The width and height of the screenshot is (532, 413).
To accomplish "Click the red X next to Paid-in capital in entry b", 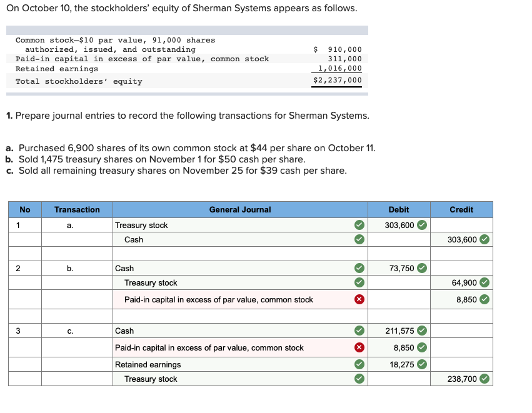I will coord(358,297).
